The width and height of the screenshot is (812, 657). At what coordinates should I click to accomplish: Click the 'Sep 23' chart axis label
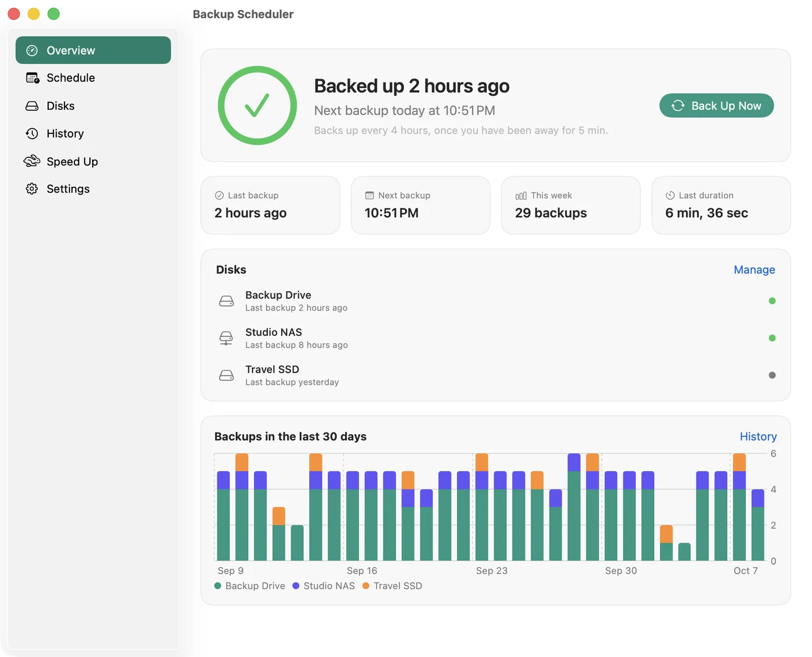coord(492,571)
